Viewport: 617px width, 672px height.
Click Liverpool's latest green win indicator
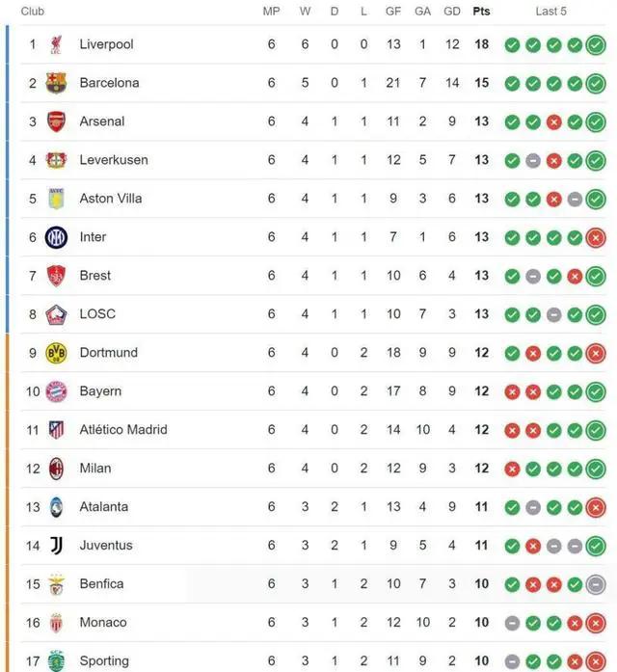pyautogui.click(x=596, y=45)
